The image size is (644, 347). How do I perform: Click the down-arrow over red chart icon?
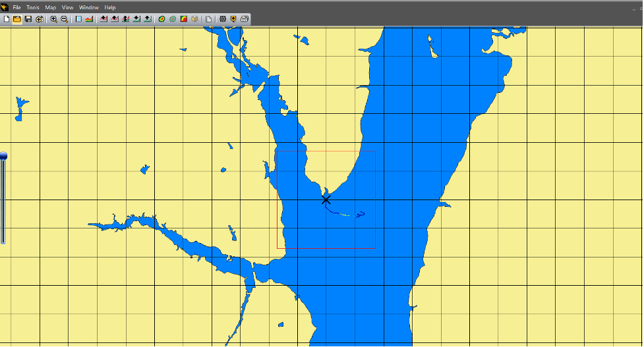[103, 19]
